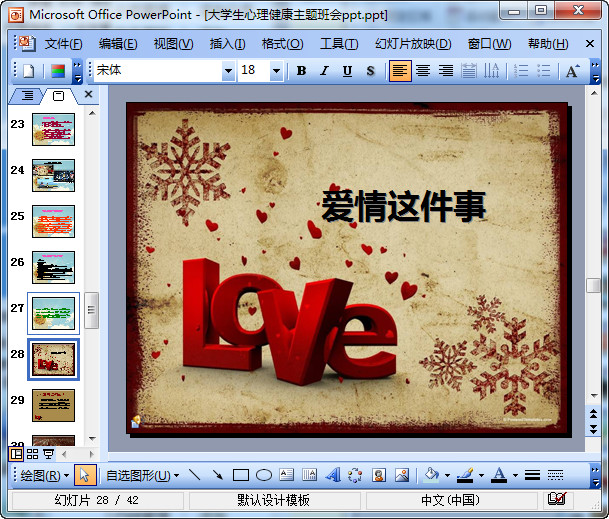Screen dimensions: 609x519
Task: Select the Line drawing tool
Action: click(x=194, y=475)
